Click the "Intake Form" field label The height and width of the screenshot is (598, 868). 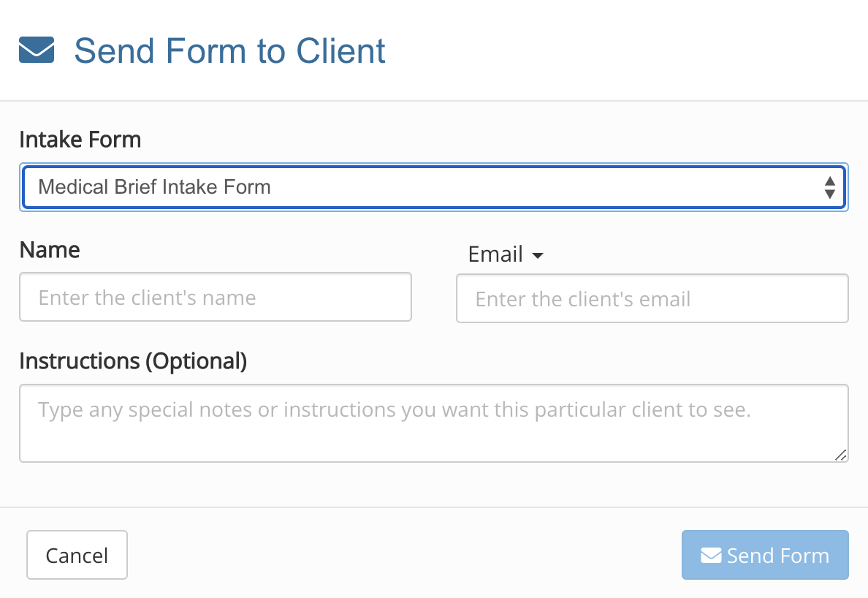(x=80, y=139)
